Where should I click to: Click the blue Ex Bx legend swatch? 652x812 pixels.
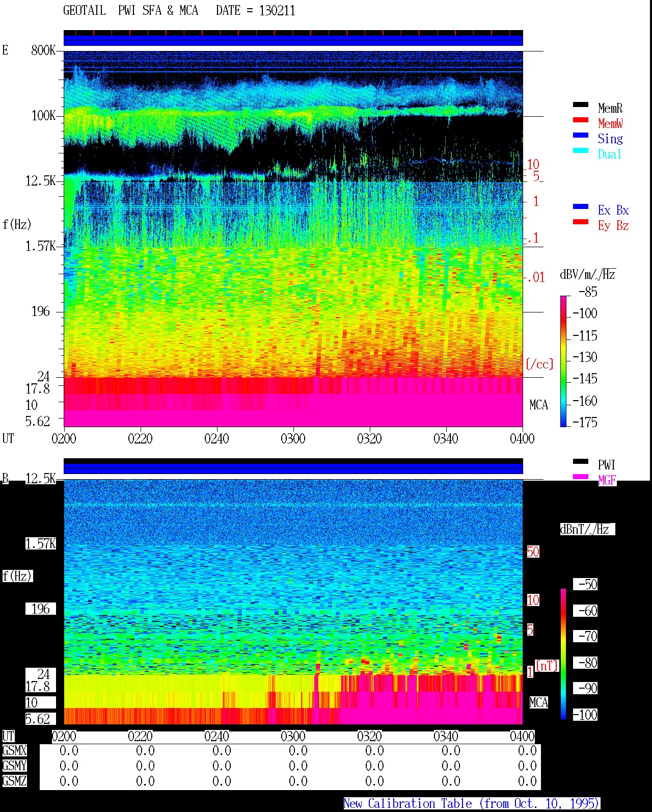[x=581, y=206]
